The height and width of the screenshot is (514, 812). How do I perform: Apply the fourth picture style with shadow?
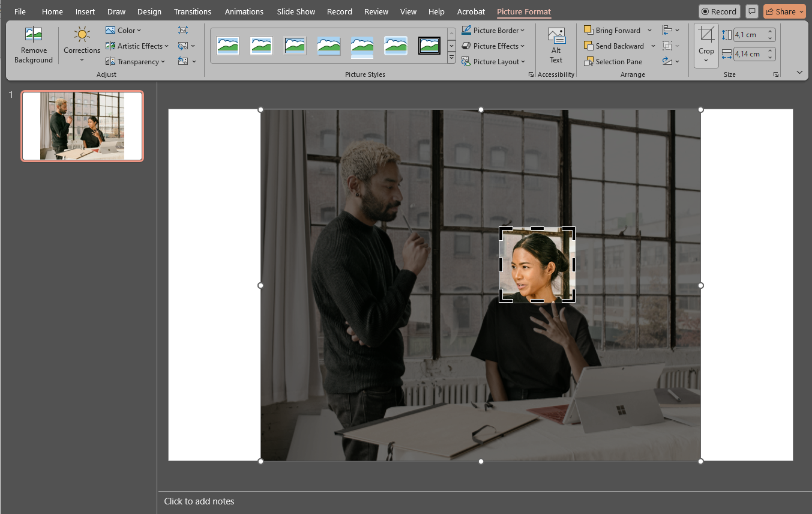[329, 46]
